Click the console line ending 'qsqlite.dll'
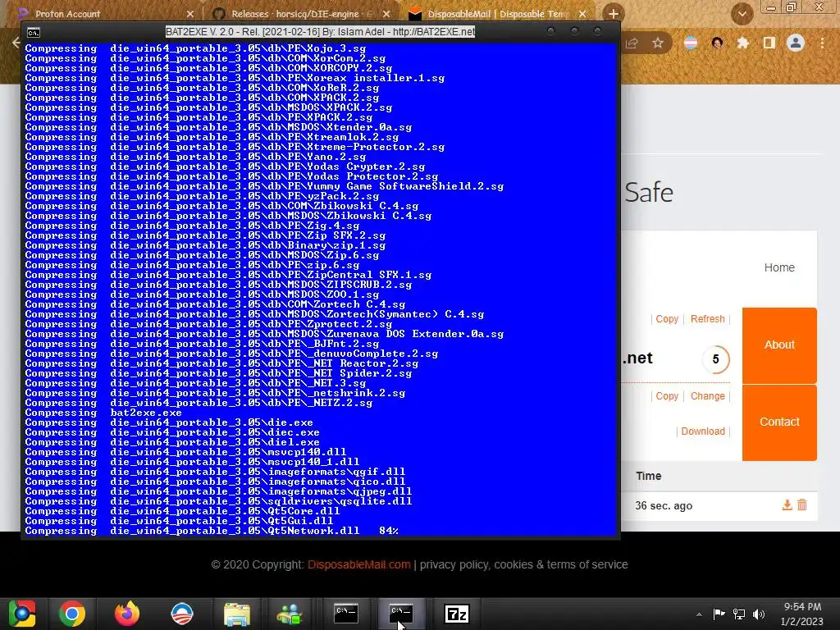The image size is (840, 630). 218,501
